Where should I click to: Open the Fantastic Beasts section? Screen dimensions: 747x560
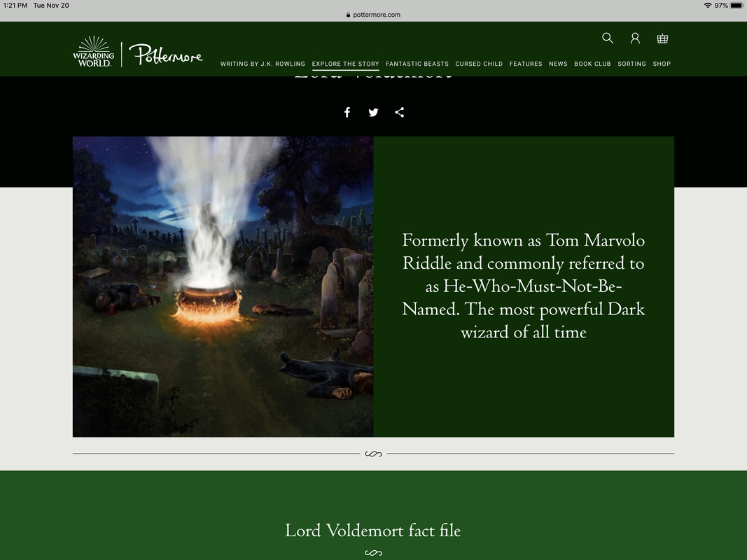coord(417,64)
